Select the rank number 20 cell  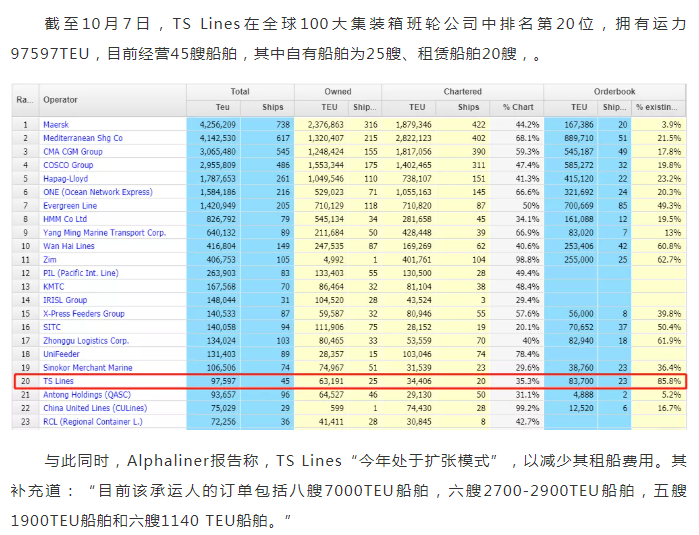25,381
